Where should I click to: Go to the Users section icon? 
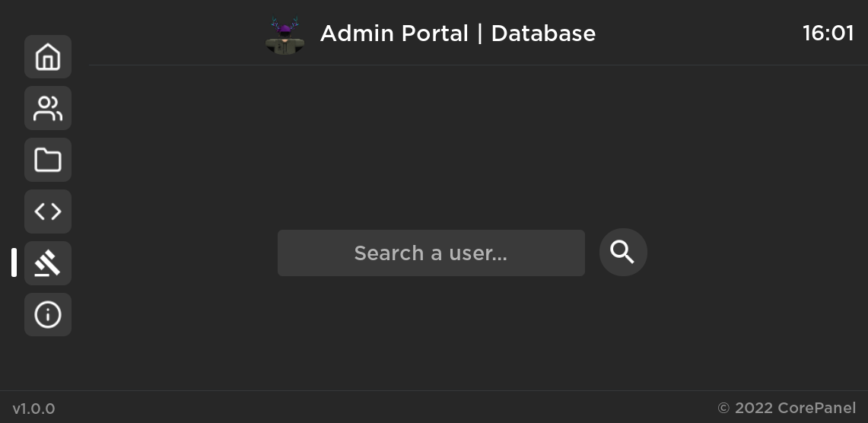point(48,108)
